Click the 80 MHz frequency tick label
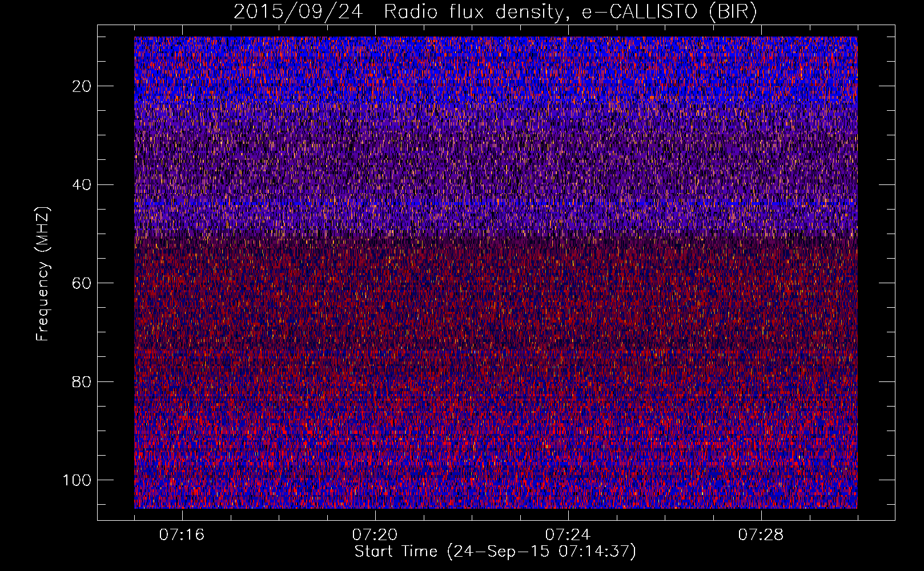The height and width of the screenshot is (571, 924). coord(82,381)
